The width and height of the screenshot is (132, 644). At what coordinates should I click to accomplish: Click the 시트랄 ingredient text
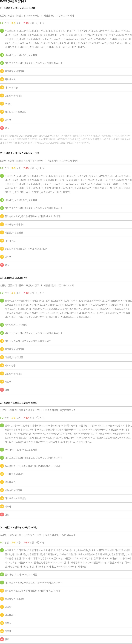pos(8,623)
